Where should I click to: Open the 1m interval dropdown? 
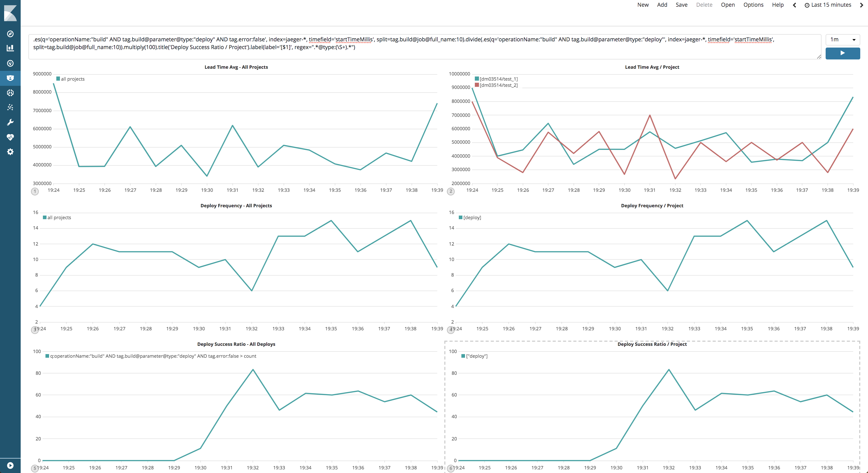pyautogui.click(x=842, y=40)
